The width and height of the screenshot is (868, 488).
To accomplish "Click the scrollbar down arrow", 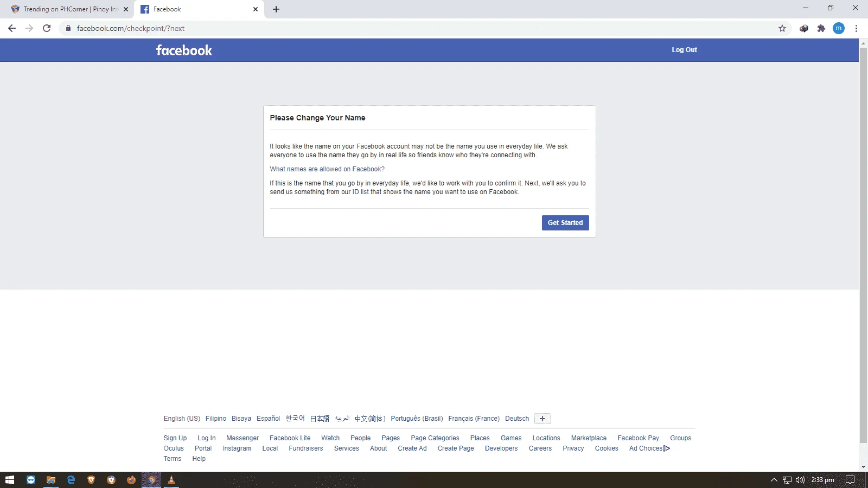I will click(x=863, y=467).
